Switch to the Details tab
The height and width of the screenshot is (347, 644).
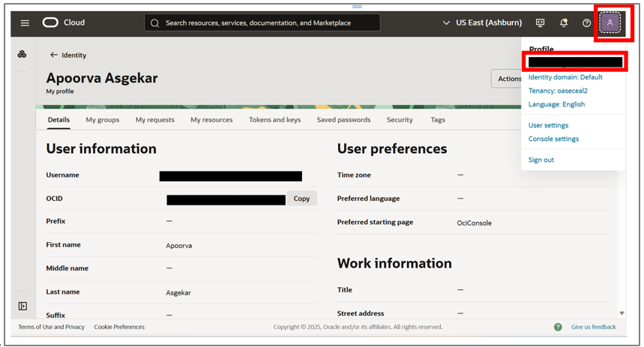[x=58, y=120]
